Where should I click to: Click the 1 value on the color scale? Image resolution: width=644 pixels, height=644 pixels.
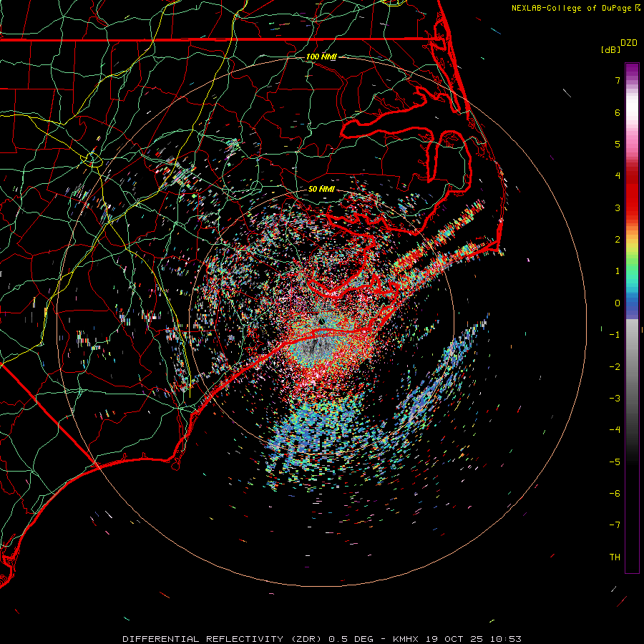(x=618, y=271)
